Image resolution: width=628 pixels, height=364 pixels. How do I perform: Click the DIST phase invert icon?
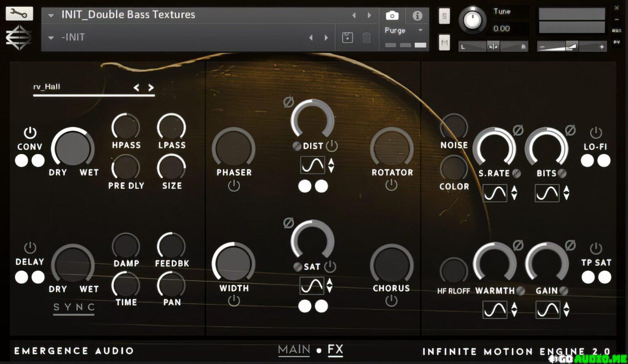coord(288,102)
